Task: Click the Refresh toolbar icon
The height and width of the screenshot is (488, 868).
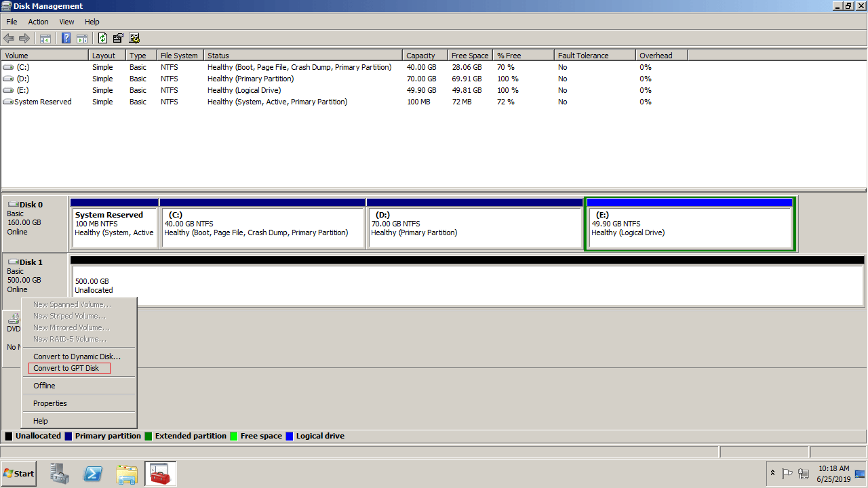Action: [102, 39]
